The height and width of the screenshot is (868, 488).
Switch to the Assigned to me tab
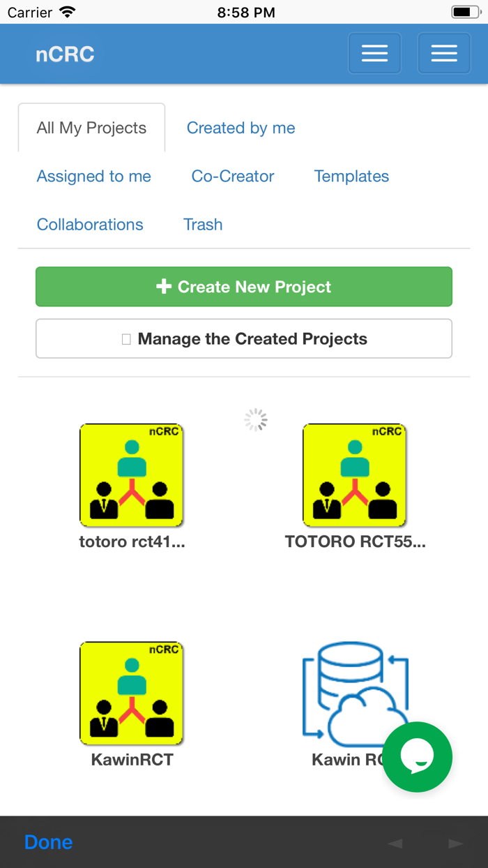tap(93, 176)
